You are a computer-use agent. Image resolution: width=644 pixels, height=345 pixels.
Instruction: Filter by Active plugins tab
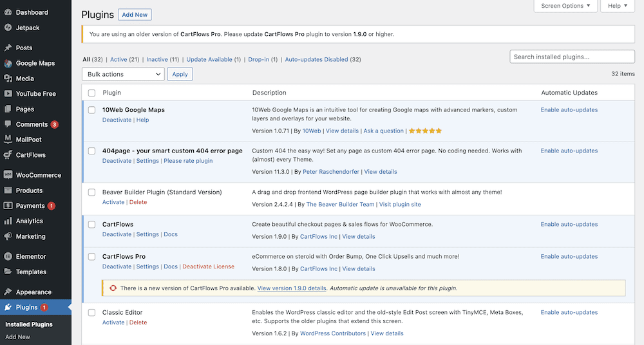pos(118,59)
